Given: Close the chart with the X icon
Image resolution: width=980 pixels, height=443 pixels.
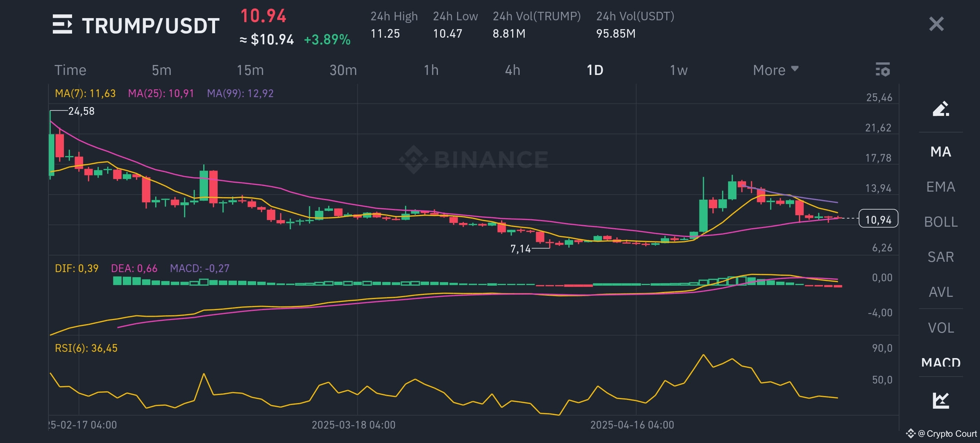Looking at the screenshot, I should pyautogui.click(x=936, y=24).
